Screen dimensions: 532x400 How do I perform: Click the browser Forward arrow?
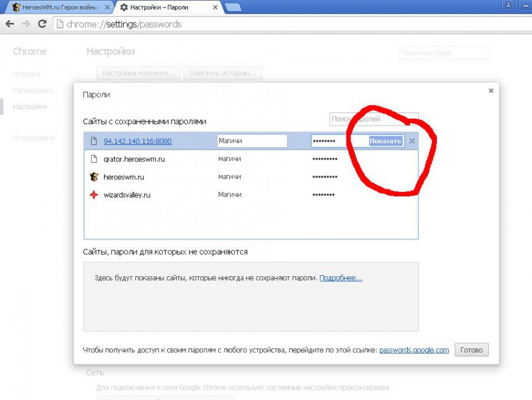coord(26,24)
